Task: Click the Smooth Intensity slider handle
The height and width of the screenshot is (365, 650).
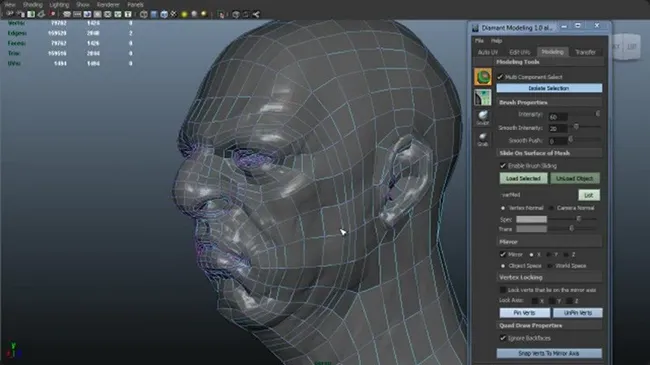Action: (576, 127)
